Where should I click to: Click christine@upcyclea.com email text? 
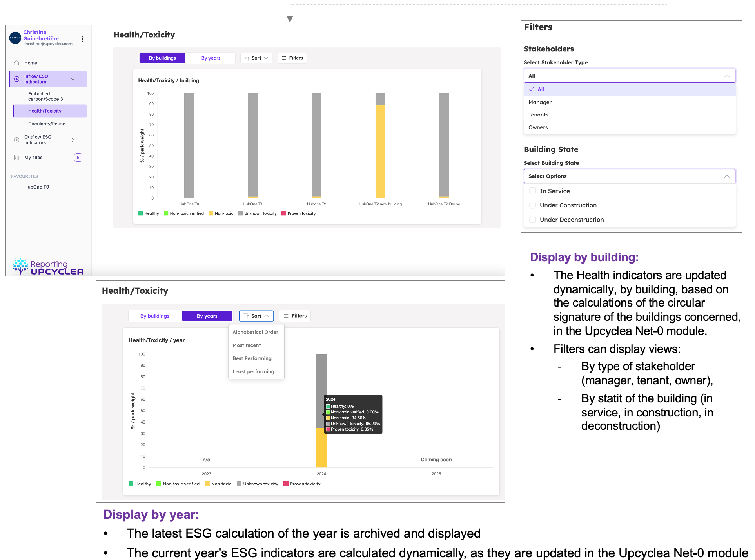[x=48, y=44]
